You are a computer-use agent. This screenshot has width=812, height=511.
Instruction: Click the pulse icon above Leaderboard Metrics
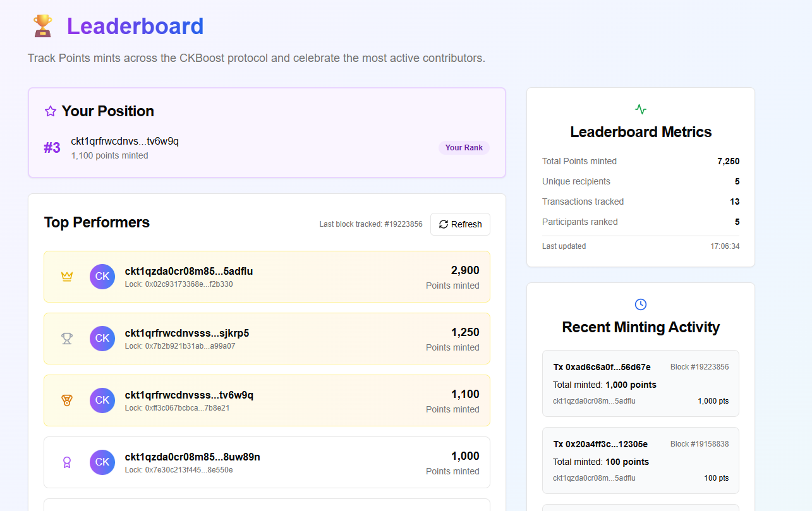coord(640,109)
